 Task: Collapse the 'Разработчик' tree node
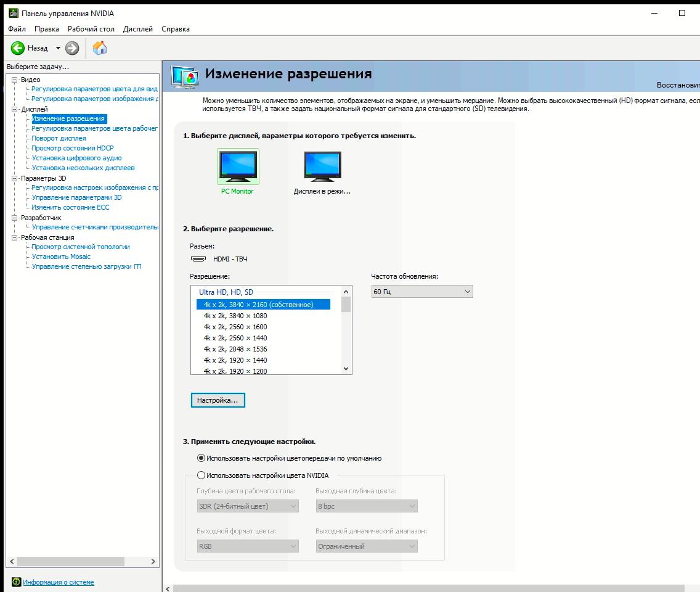14,218
